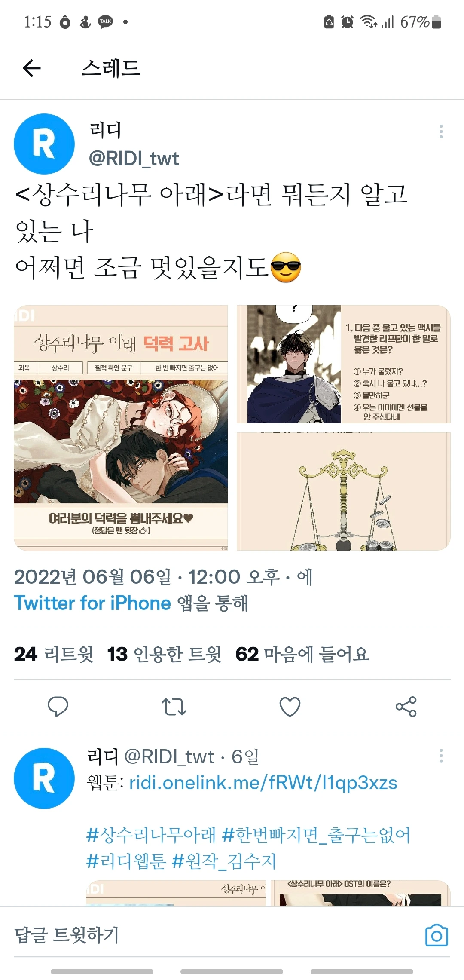Open the camera icon in the reply bar

pyautogui.click(x=437, y=935)
